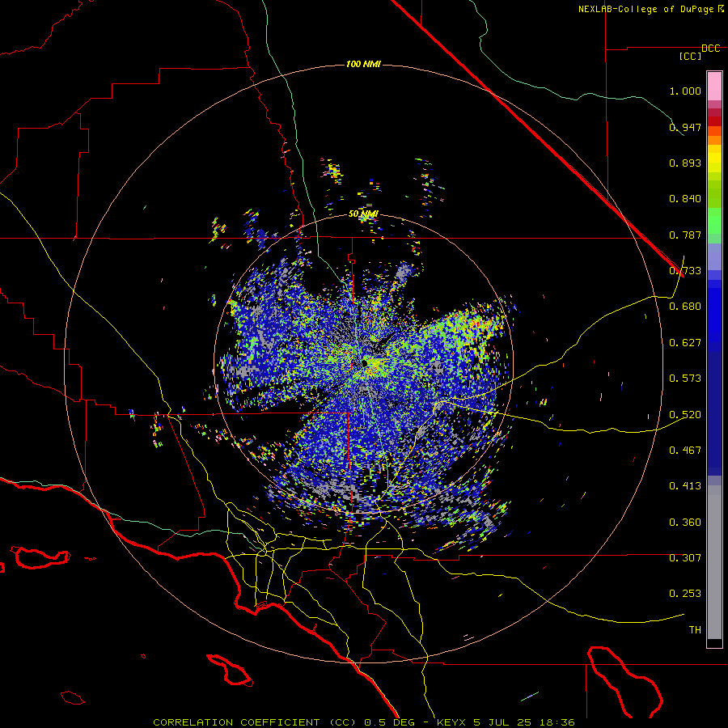
Task: Click the 100 NMI range ring label
Action: [363, 64]
